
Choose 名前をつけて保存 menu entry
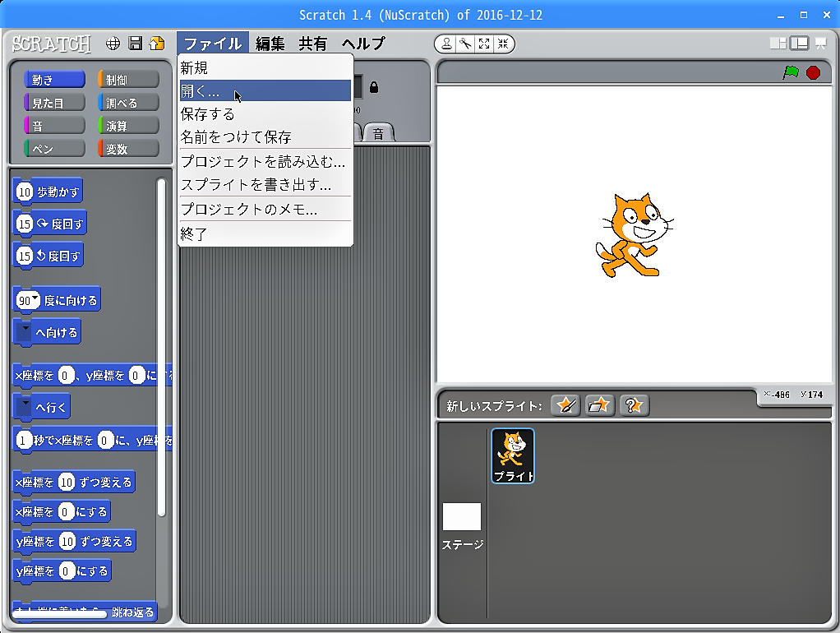[x=265, y=137]
